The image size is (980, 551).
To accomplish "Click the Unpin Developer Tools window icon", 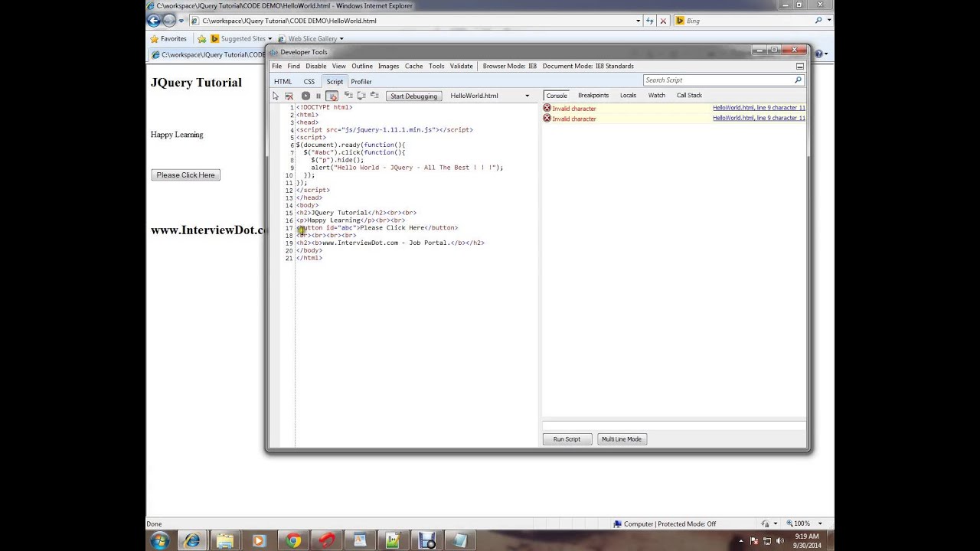I will click(x=799, y=66).
